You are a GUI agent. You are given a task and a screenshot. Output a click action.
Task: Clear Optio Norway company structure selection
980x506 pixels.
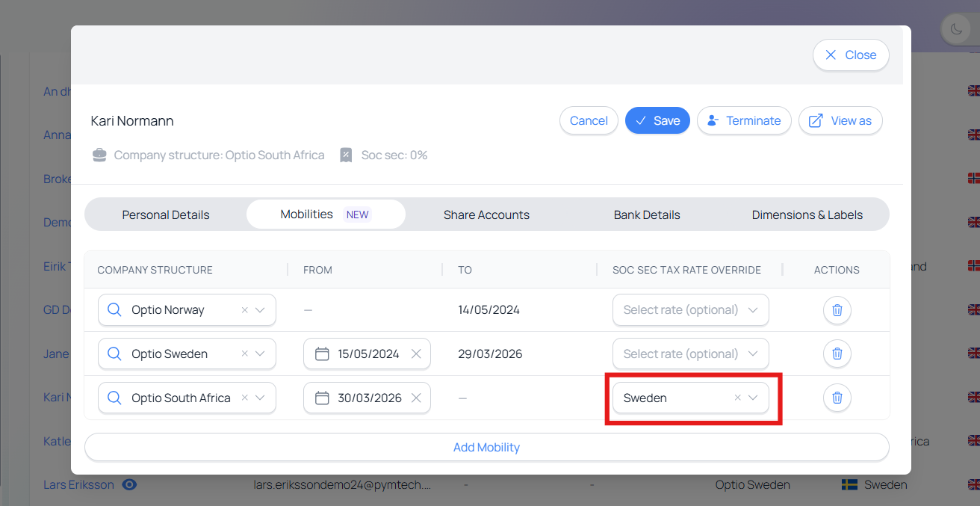(244, 310)
